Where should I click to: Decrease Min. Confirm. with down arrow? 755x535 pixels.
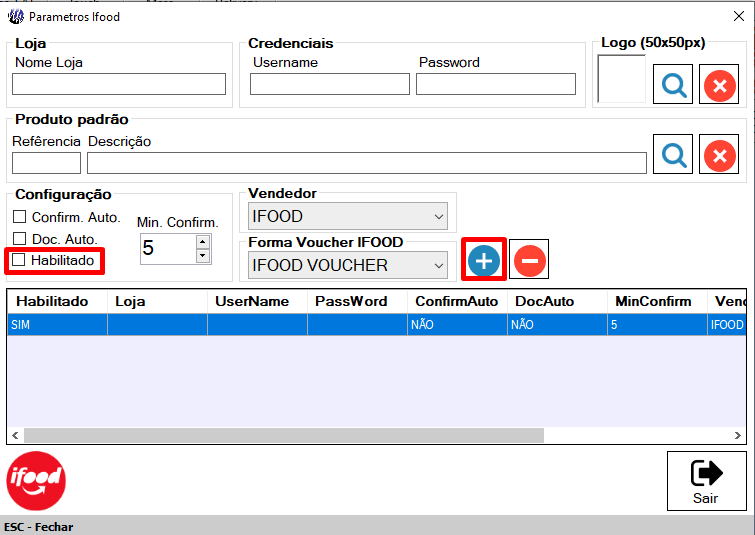tap(203, 256)
